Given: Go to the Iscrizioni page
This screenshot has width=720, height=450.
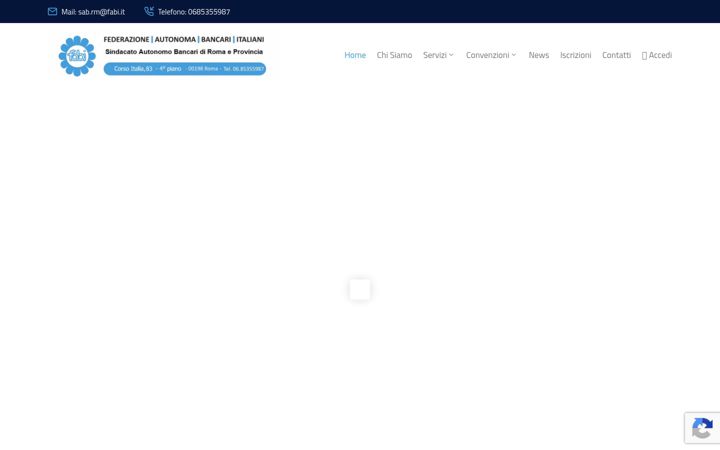Looking at the screenshot, I should click(x=575, y=55).
